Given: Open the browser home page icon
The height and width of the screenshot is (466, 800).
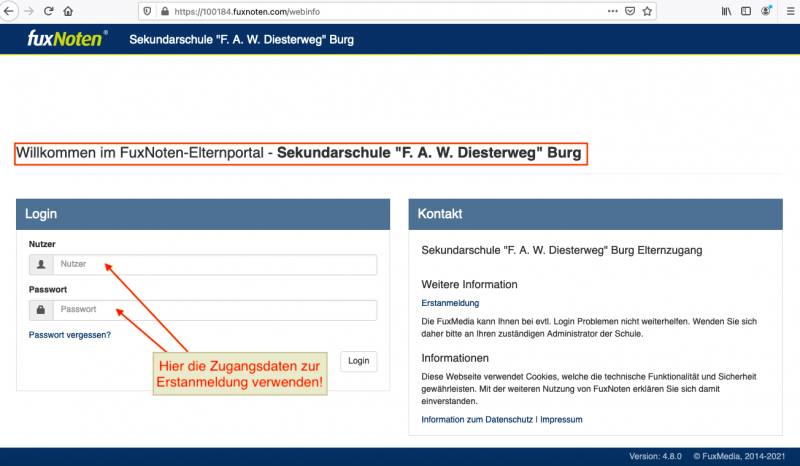Looking at the screenshot, I should (x=68, y=11).
